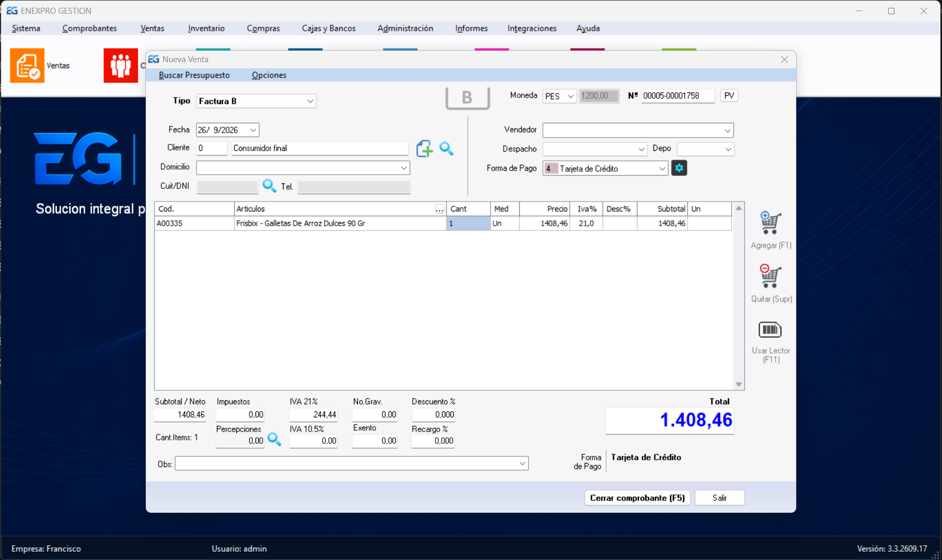Click Cliente code field containing 0

[x=211, y=148]
